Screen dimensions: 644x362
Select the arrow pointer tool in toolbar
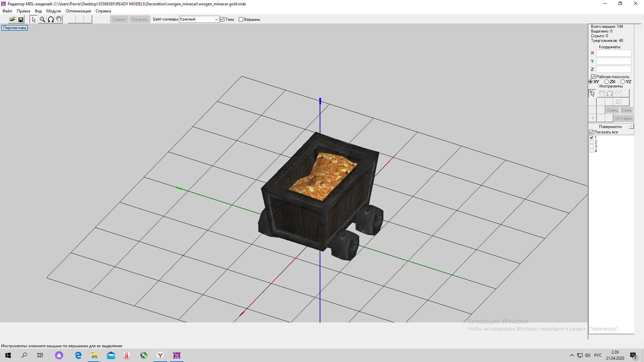coord(34,19)
